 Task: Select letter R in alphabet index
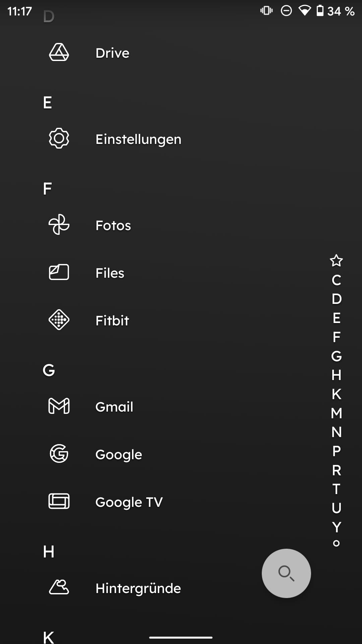[x=337, y=470]
